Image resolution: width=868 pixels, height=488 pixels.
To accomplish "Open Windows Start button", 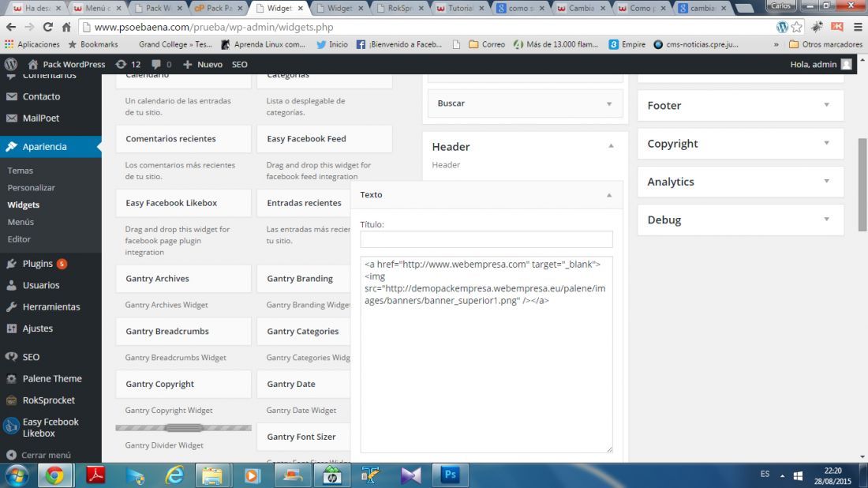I will (17, 475).
